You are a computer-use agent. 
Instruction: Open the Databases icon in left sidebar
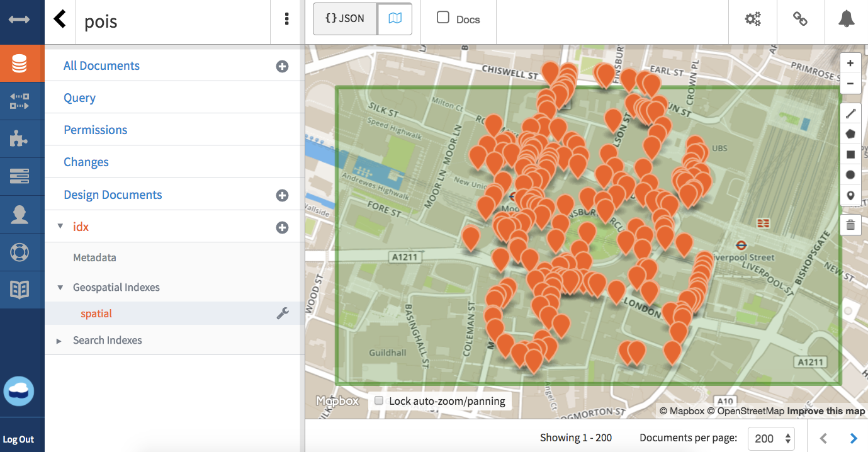point(20,64)
